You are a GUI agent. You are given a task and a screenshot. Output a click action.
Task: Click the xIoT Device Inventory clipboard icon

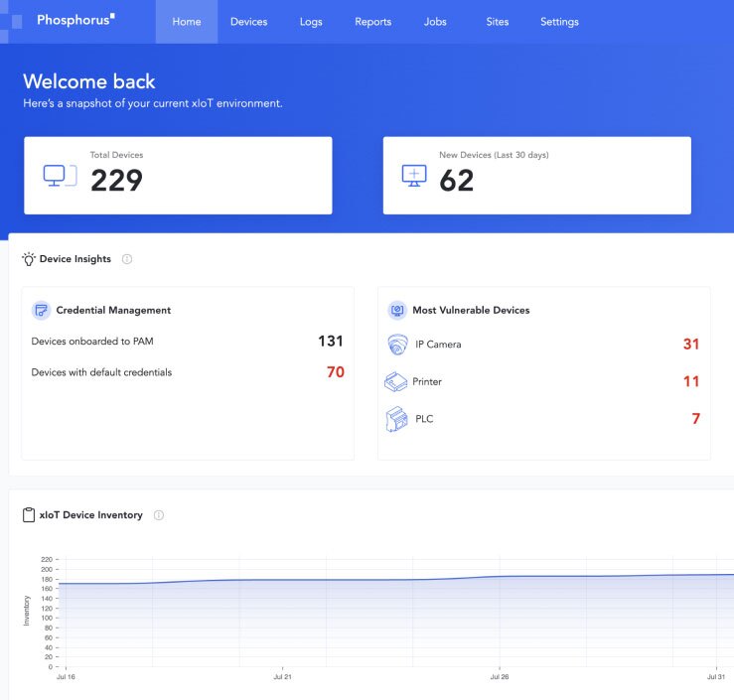pos(29,515)
